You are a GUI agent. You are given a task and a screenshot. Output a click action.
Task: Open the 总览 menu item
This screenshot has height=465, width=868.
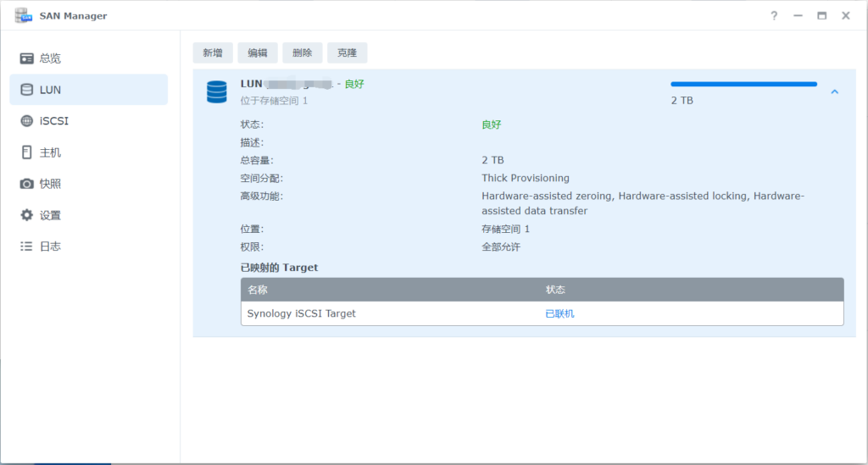(88, 58)
